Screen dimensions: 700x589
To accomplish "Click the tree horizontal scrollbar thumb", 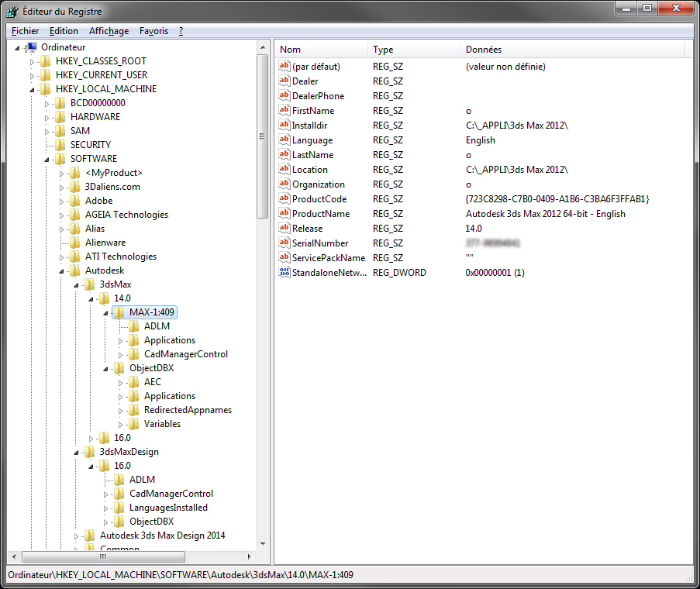I will click(x=103, y=556).
